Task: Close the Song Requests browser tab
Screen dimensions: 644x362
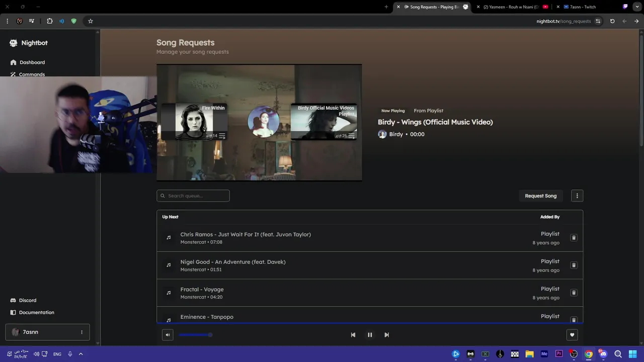Action: (x=398, y=7)
